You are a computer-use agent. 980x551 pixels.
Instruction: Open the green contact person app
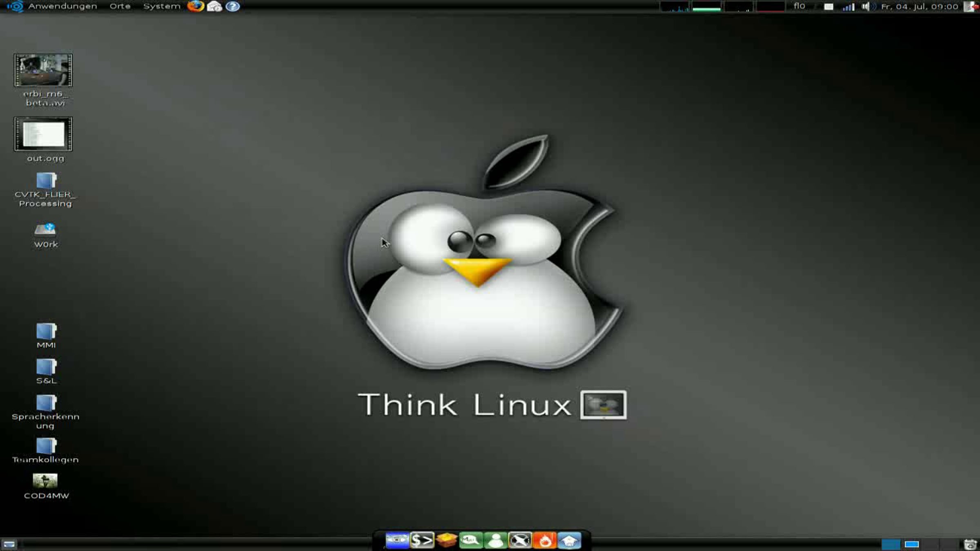click(496, 540)
